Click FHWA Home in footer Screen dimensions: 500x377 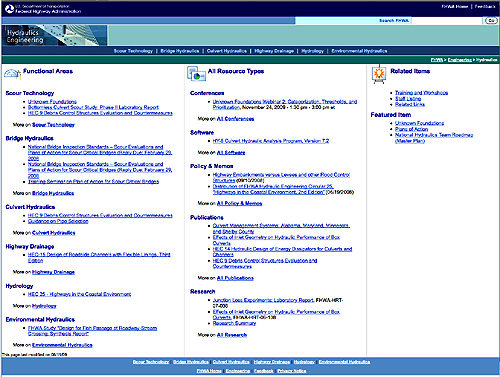point(209,371)
